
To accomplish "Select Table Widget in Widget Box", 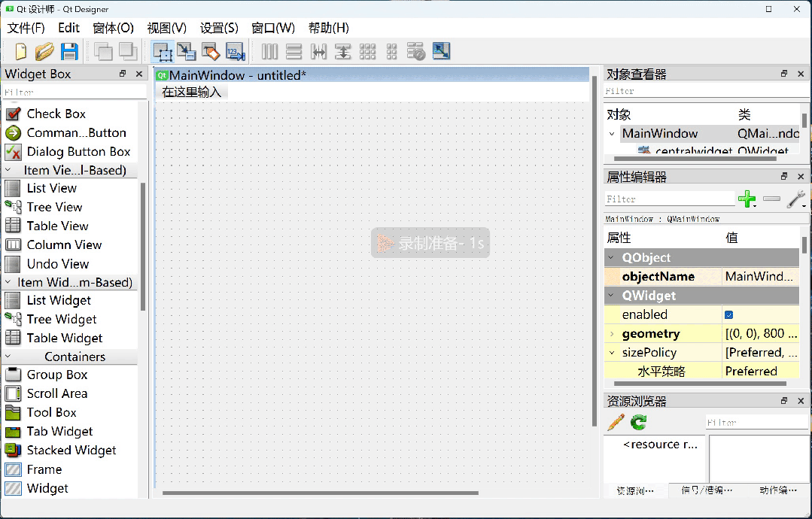I will pos(65,338).
